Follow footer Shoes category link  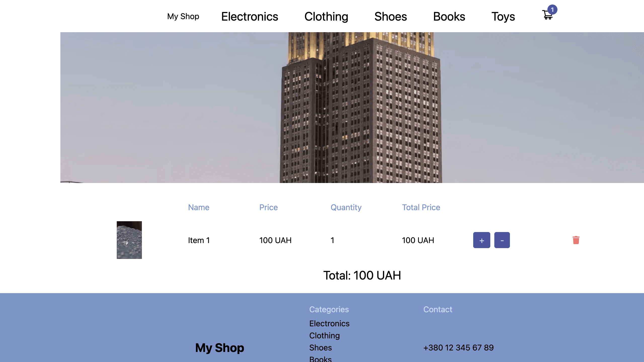pyautogui.click(x=320, y=347)
